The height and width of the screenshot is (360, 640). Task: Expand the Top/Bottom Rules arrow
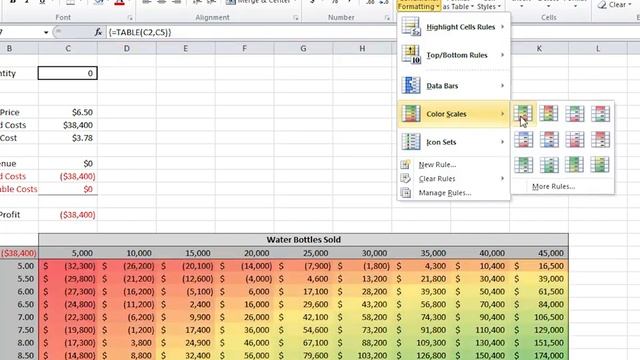pos(502,55)
